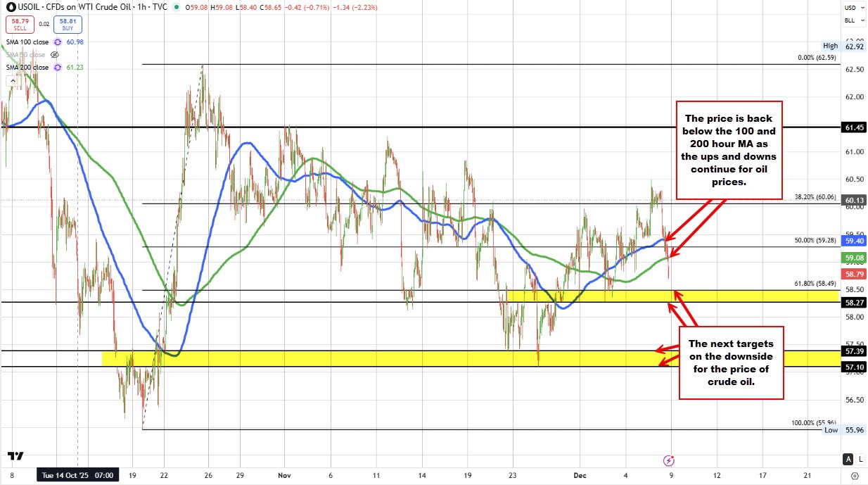Click the 1h timeframe label in the legend
This screenshot has height=485, width=868.
point(141,7)
